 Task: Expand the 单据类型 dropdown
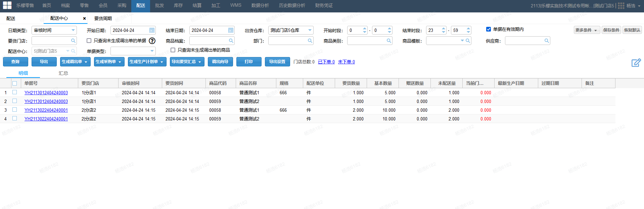tap(152, 51)
